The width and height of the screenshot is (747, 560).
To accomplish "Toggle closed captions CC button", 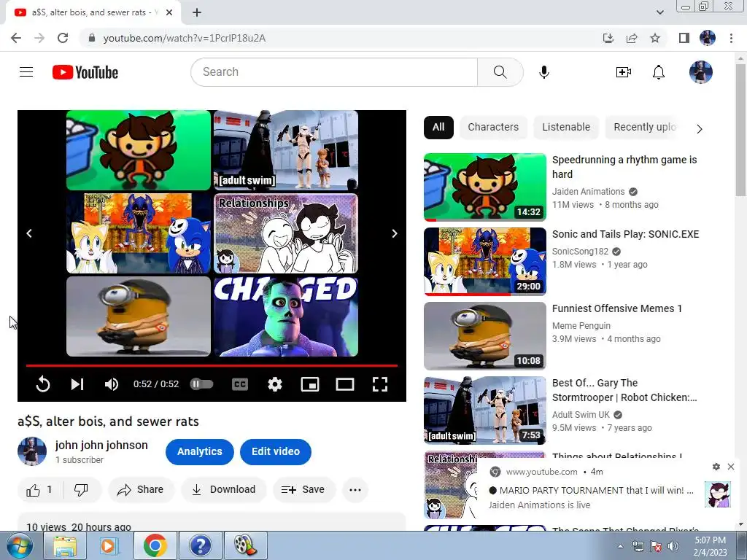I will coord(239,384).
